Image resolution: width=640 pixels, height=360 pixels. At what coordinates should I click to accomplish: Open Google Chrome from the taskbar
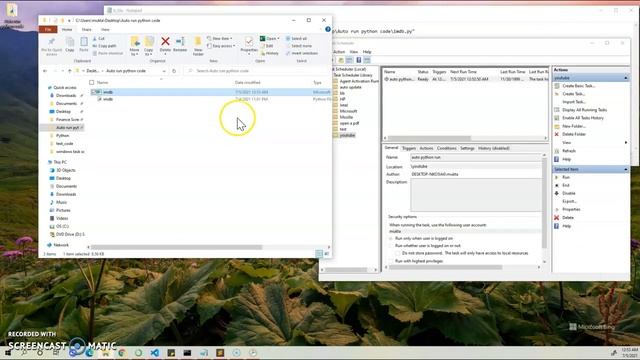click(x=122, y=353)
